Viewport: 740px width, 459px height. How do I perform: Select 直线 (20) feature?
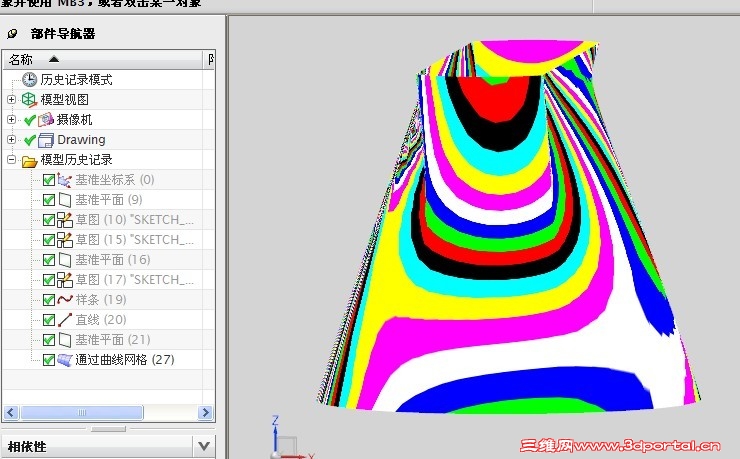(x=101, y=320)
